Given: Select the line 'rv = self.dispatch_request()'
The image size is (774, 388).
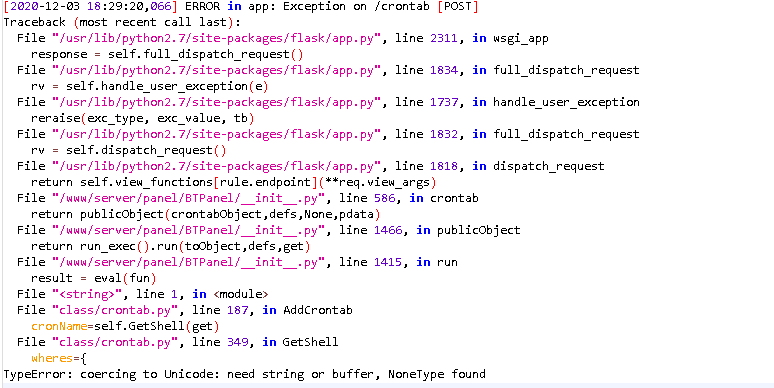Looking at the screenshot, I should pos(128,150).
